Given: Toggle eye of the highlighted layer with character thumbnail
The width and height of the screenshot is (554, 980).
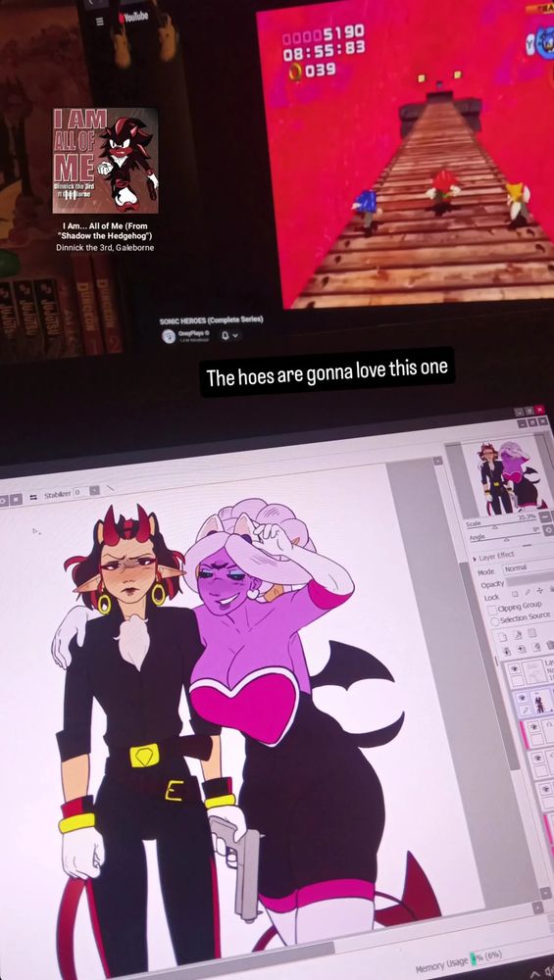Looking at the screenshot, I should pyautogui.click(x=522, y=698).
